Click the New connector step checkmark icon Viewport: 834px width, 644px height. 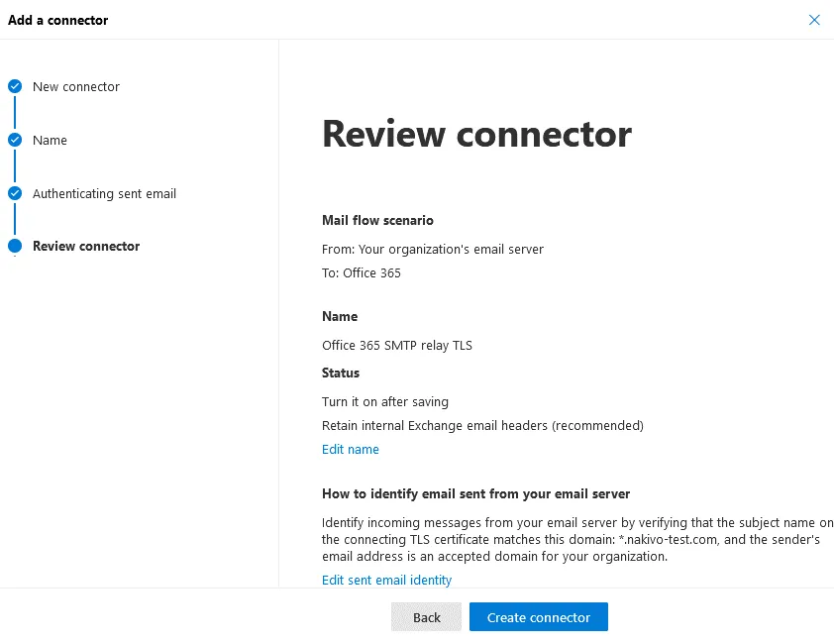(15, 87)
